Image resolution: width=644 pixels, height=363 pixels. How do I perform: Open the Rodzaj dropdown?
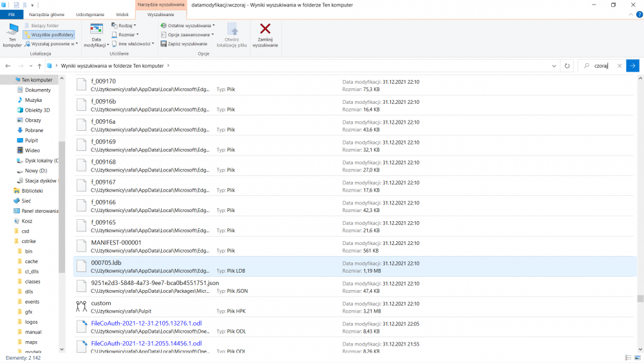tap(124, 26)
